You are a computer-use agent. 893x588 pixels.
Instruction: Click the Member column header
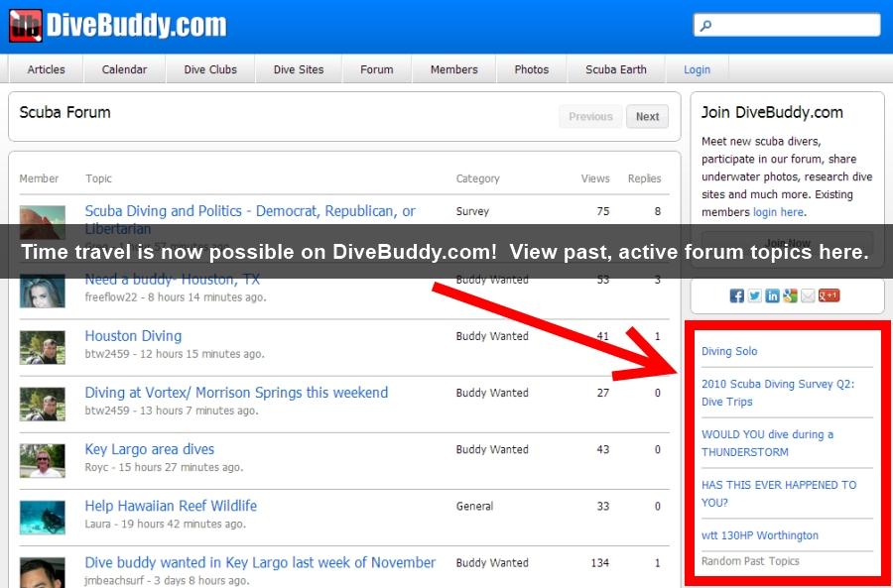39,178
